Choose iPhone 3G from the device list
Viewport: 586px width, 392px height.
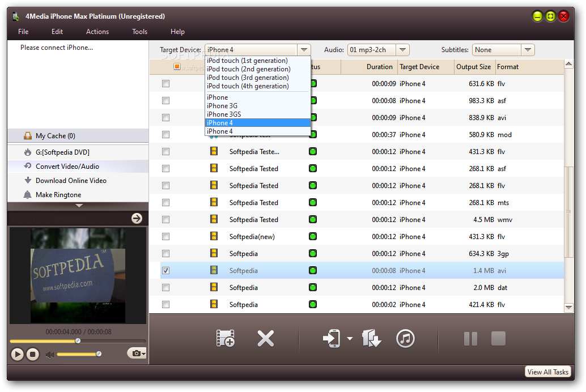[258, 106]
